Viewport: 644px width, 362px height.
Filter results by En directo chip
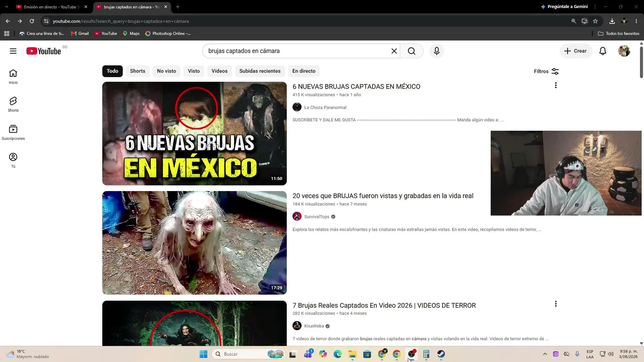(304, 71)
